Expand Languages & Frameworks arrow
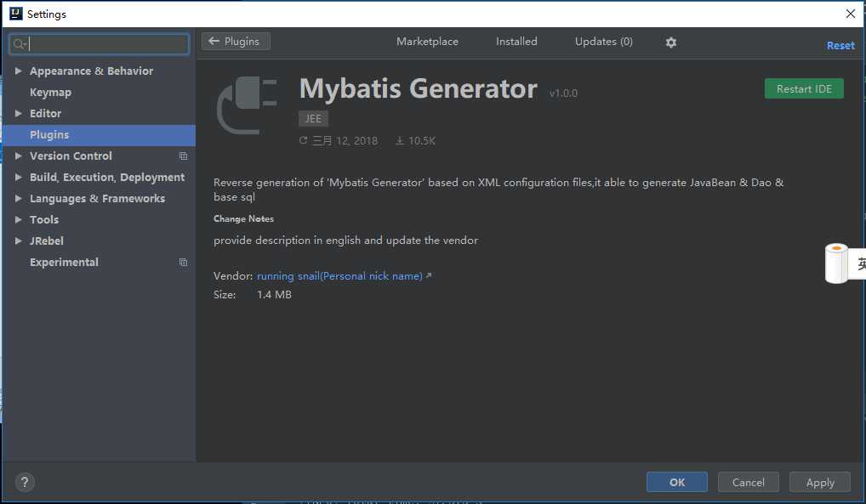This screenshot has width=866, height=504. [x=18, y=198]
